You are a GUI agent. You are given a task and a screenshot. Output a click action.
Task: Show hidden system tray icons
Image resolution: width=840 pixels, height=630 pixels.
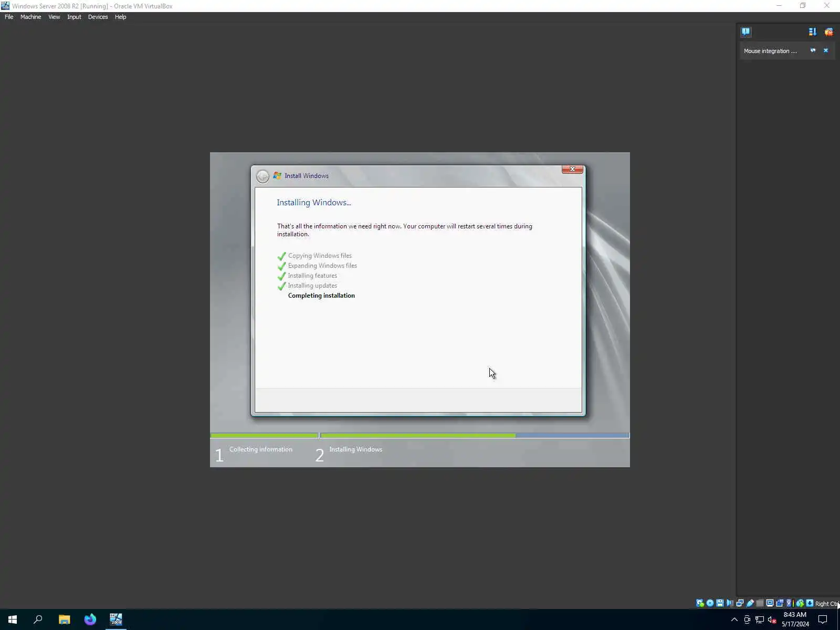pos(734,619)
